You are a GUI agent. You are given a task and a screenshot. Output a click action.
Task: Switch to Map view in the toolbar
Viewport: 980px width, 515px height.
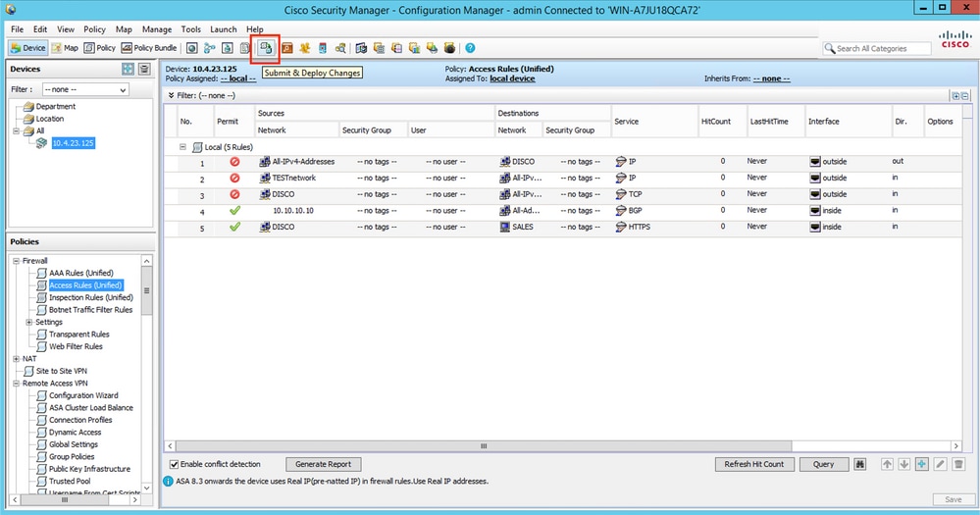[65, 48]
